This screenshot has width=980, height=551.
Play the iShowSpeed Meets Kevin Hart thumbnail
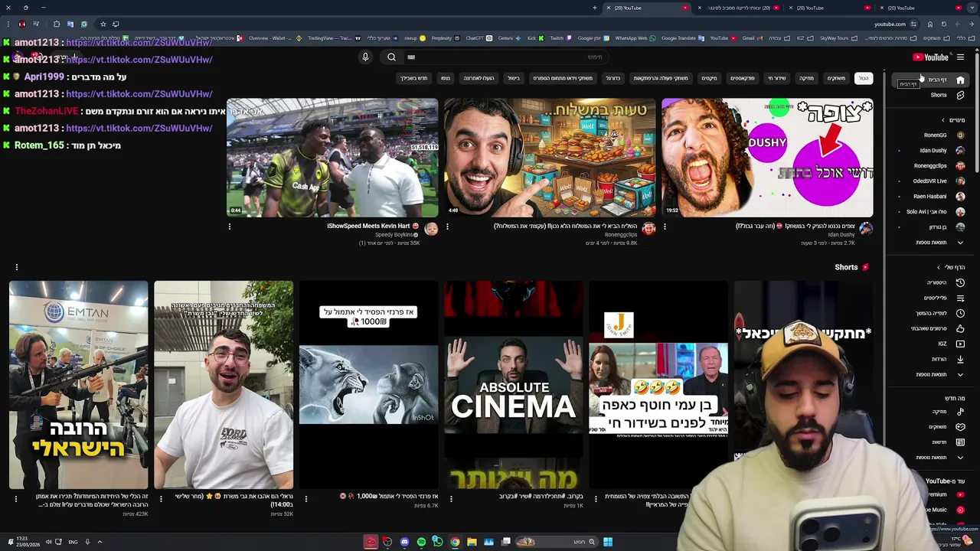pos(332,158)
